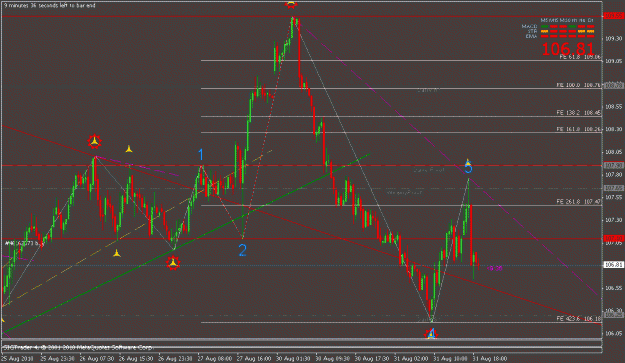Click the 108.55 price scale label
The image size is (625, 363).
pyautogui.click(x=614, y=107)
